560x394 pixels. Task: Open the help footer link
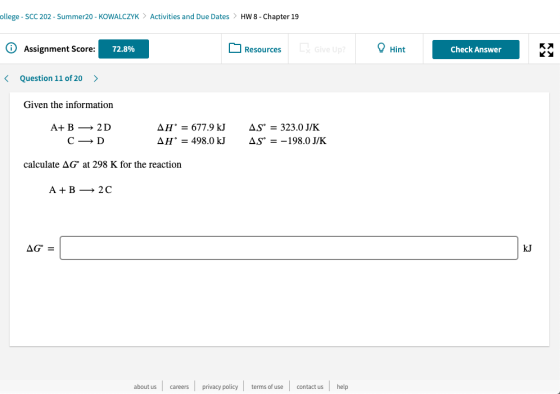point(342,386)
